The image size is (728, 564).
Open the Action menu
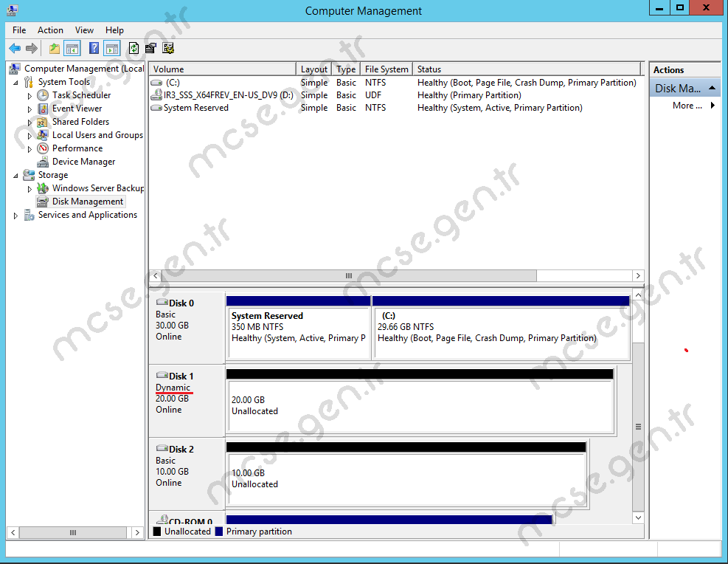(x=50, y=30)
